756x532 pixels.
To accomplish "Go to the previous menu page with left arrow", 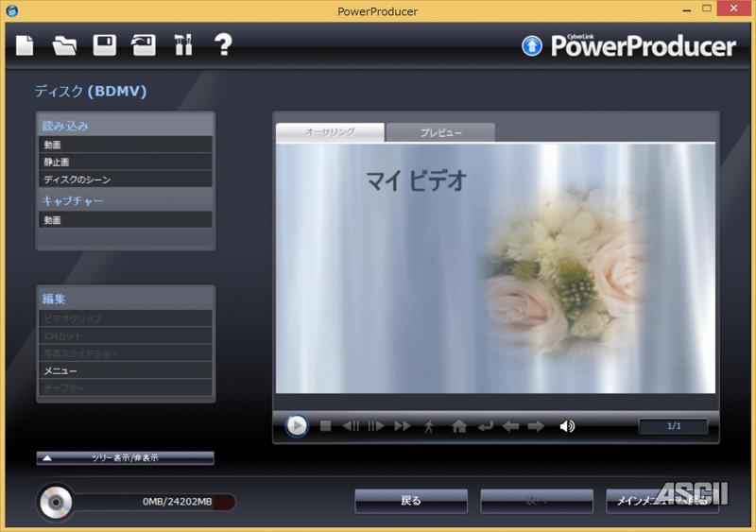I will point(510,426).
